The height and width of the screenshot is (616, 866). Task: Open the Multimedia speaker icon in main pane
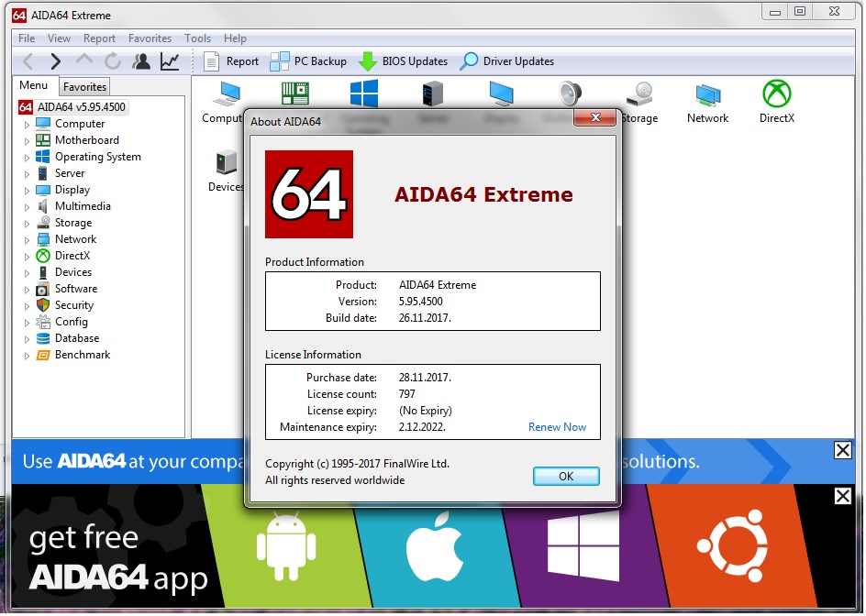coord(570,93)
